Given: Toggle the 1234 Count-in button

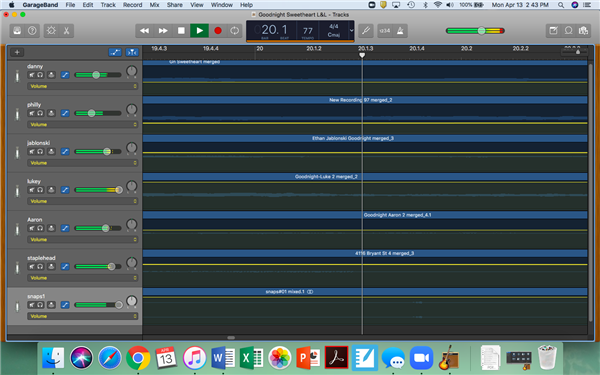Looking at the screenshot, I should coord(385,31).
